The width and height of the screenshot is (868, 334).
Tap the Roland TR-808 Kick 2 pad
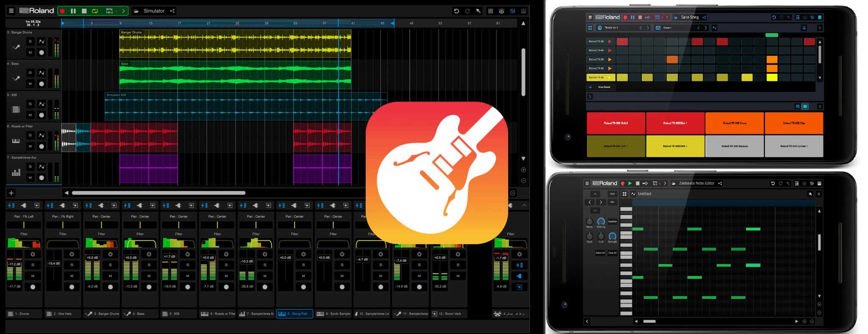coord(615,123)
